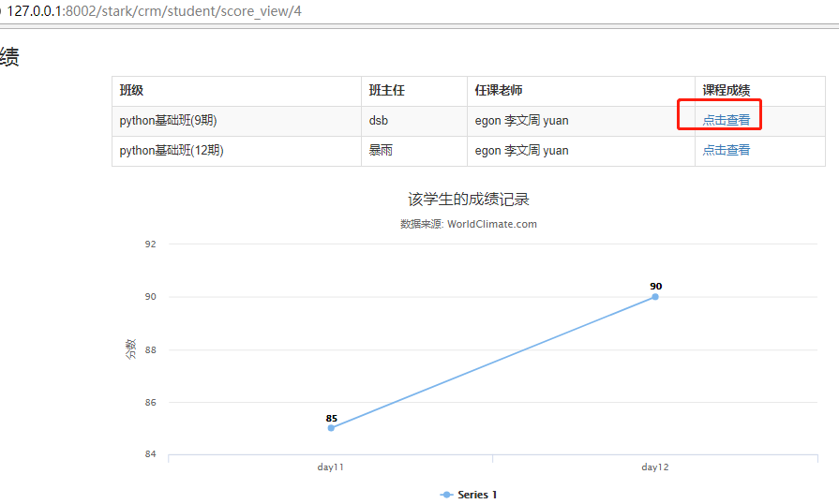This screenshot has height=504, width=839.
Task: Click teachers cell in the 12期 row
Action: (581, 151)
